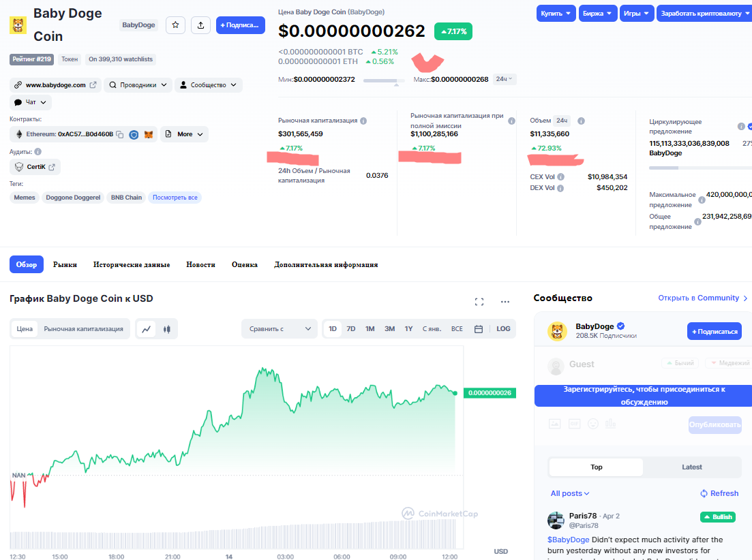Screen dimensions: 752x560
Task: Open Дополнительная информация tab
Action: click(326, 264)
